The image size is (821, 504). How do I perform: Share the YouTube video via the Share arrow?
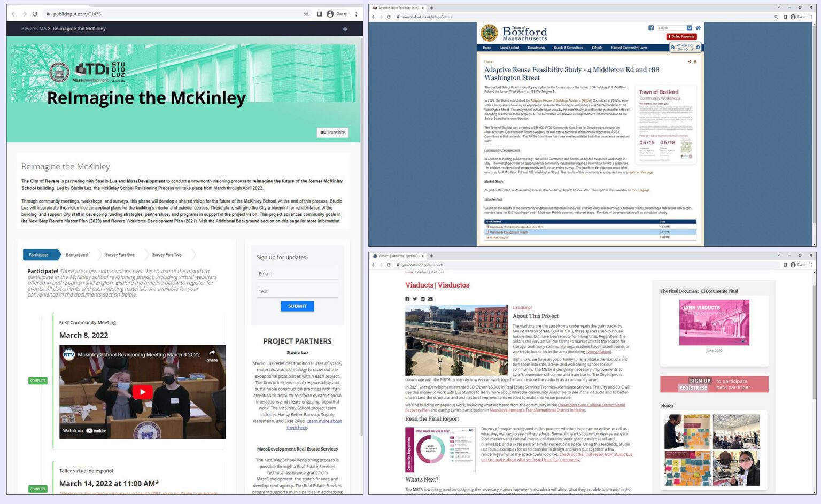pyautogui.click(x=212, y=355)
